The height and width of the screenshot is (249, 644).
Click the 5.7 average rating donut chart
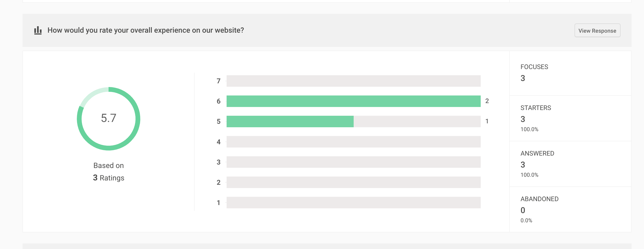(109, 118)
